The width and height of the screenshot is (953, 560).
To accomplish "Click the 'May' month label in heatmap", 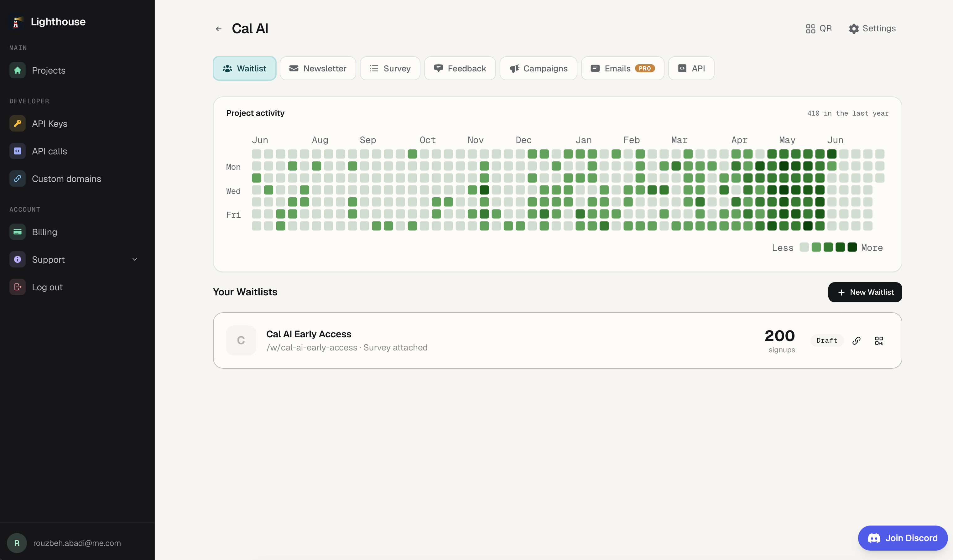I will [x=787, y=140].
